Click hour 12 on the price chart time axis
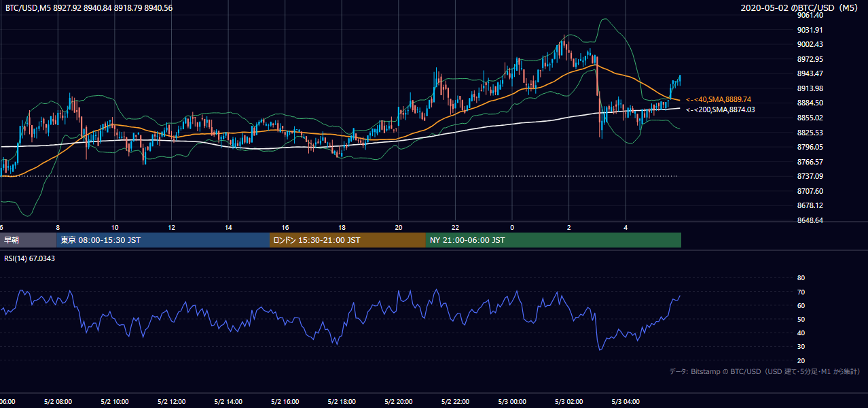 coord(172,227)
